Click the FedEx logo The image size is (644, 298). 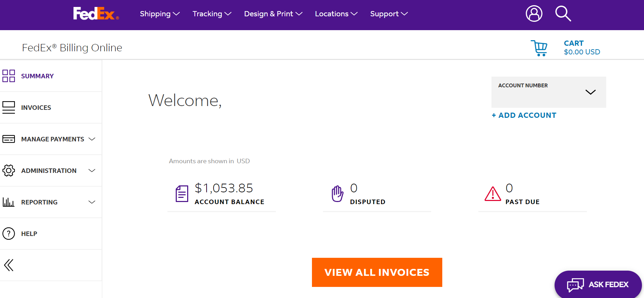[x=95, y=14]
